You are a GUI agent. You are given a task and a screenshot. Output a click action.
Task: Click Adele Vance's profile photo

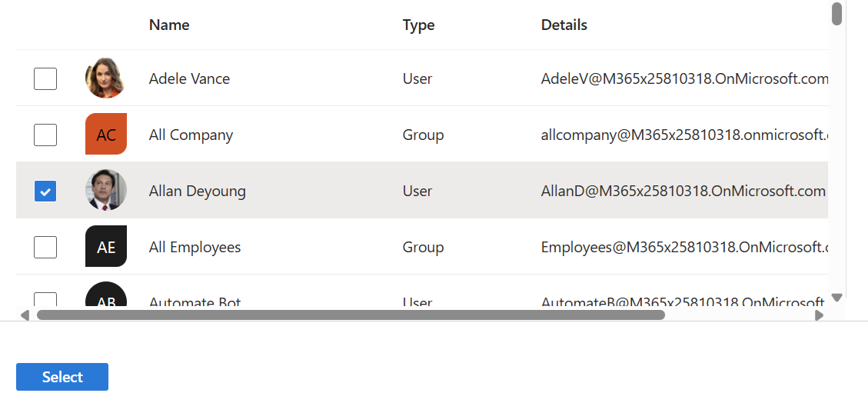coord(105,78)
